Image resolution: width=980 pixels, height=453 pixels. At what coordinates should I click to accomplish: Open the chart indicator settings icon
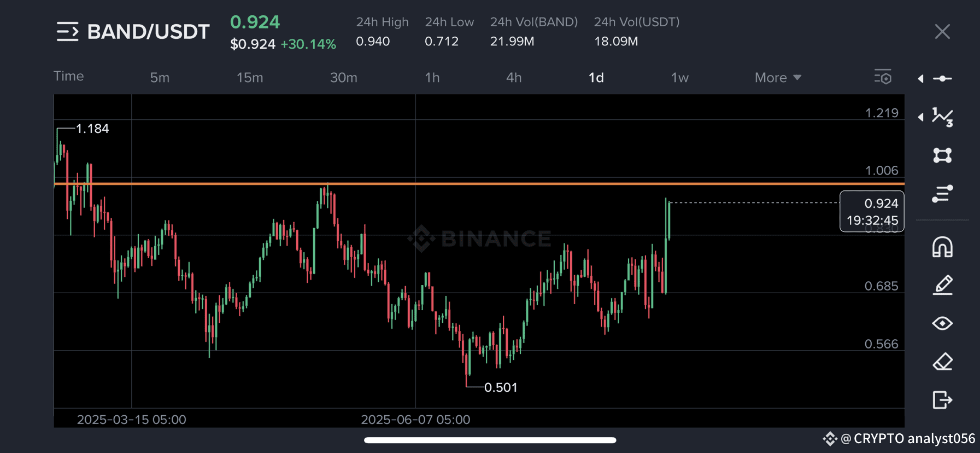tap(883, 77)
